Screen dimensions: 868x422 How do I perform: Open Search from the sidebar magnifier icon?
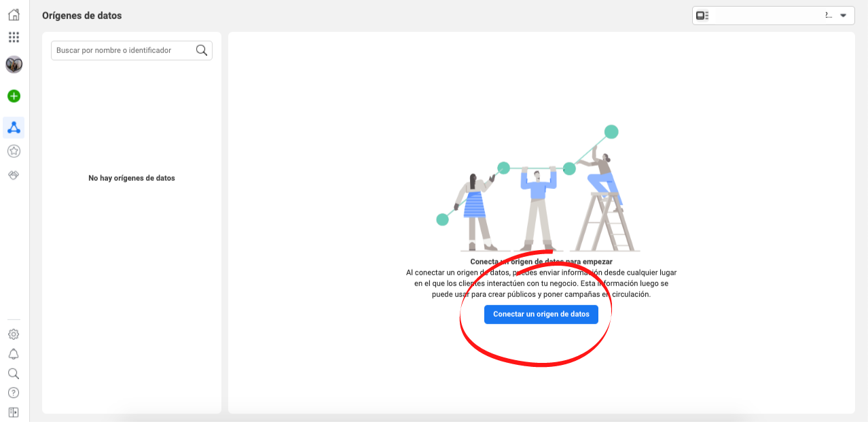pyautogui.click(x=14, y=373)
